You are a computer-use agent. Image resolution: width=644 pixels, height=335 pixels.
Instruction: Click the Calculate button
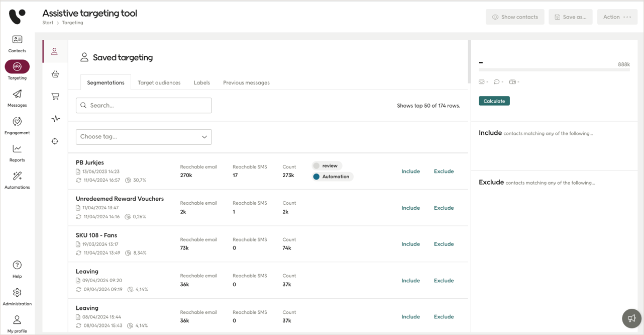tap(494, 101)
